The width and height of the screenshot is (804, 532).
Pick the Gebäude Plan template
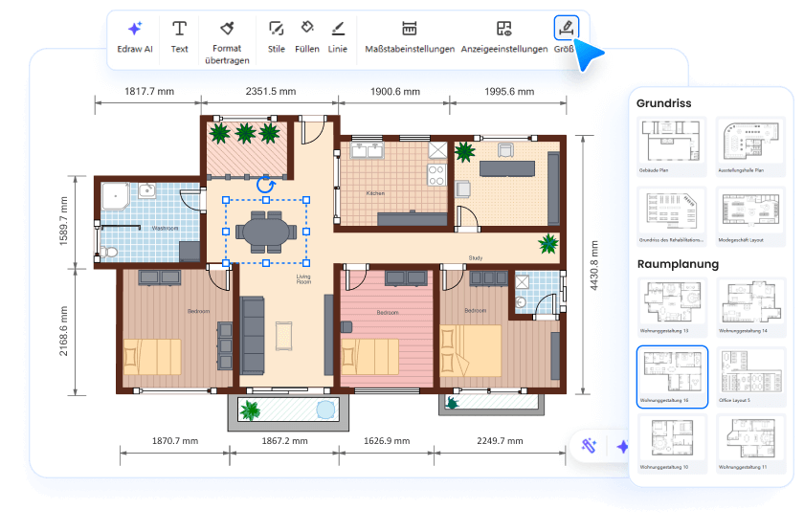(671, 144)
